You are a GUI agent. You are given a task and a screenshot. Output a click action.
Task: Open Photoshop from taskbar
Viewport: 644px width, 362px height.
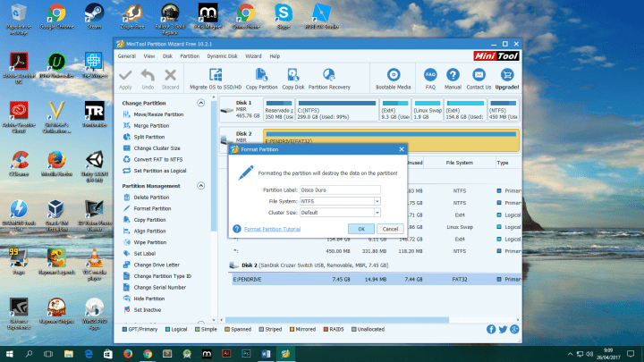point(246,354)
